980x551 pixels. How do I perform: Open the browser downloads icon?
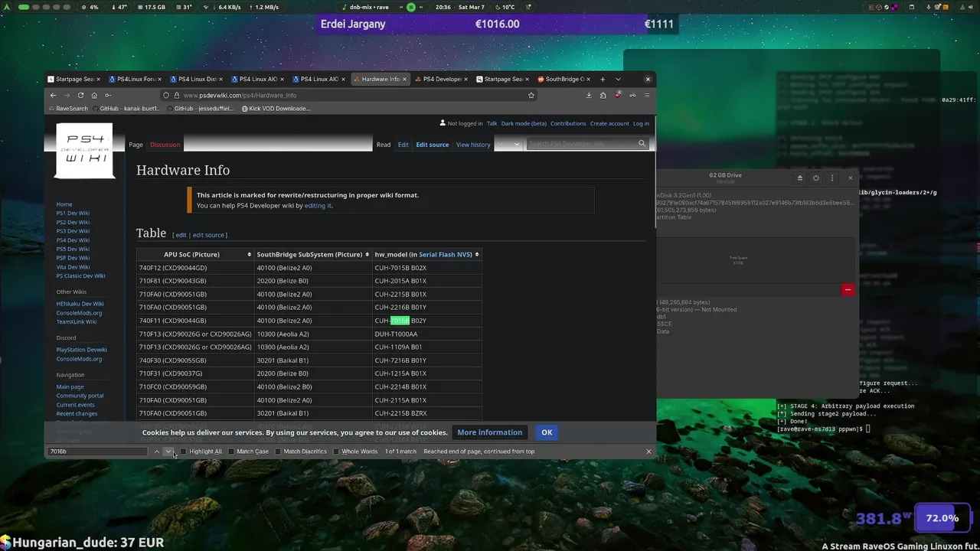589,95
